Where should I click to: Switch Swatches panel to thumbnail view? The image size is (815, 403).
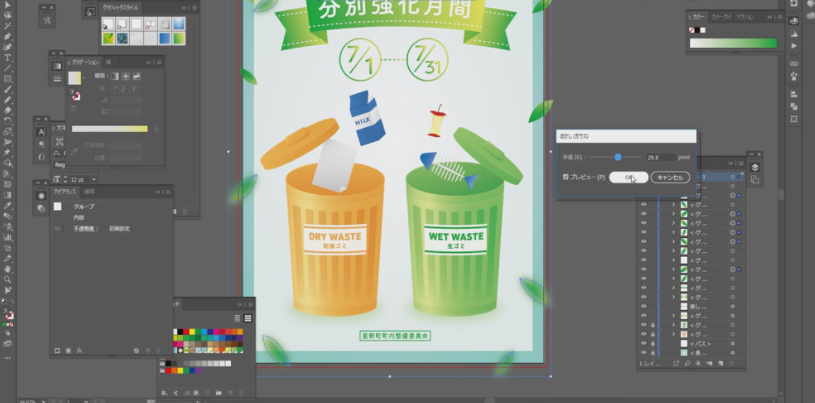248,318
